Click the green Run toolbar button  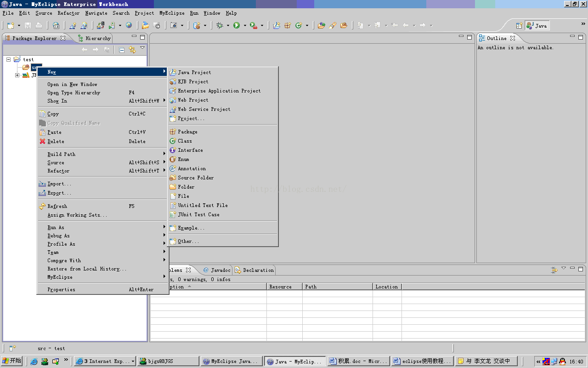(237, 25)
